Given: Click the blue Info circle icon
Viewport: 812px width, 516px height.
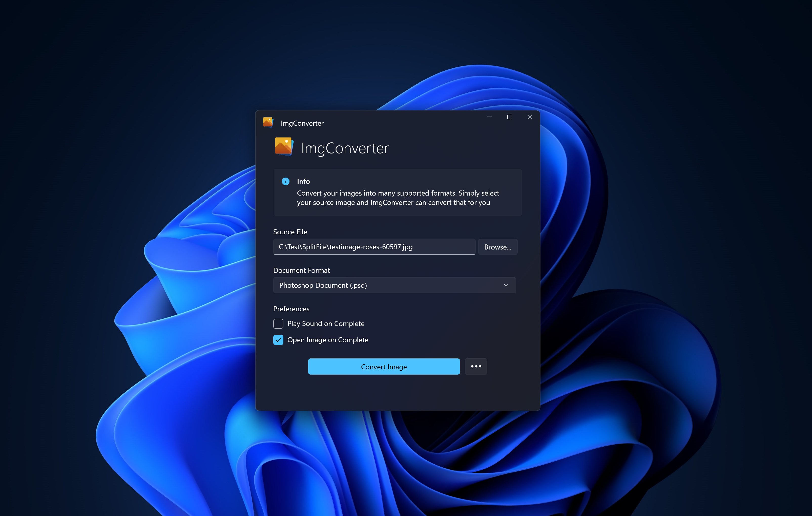Looking at the screenshot, I should (x=286, y=182).
